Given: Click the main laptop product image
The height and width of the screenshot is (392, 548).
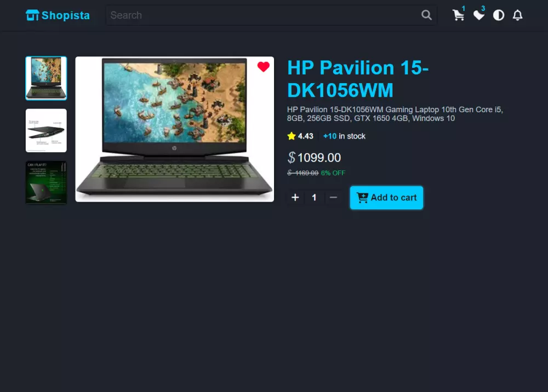Looking at the screenshot, I should (175, 129).
